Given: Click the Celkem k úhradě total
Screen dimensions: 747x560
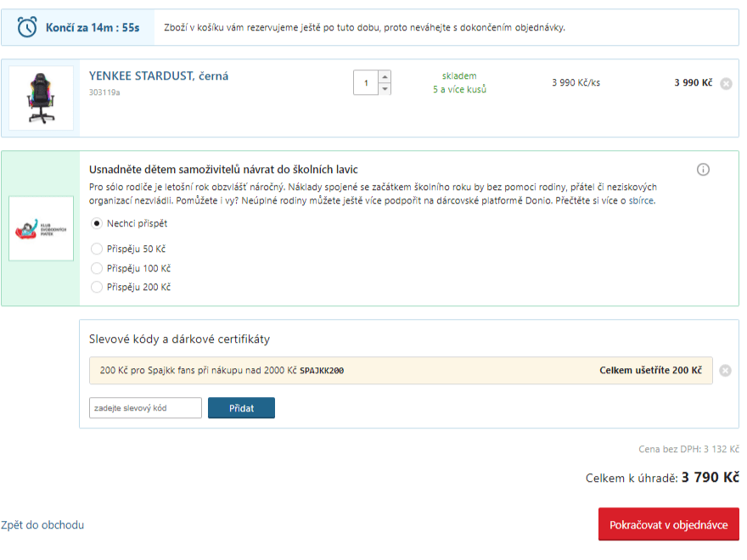Looking at the screenshot, I should tap(662, 477).
